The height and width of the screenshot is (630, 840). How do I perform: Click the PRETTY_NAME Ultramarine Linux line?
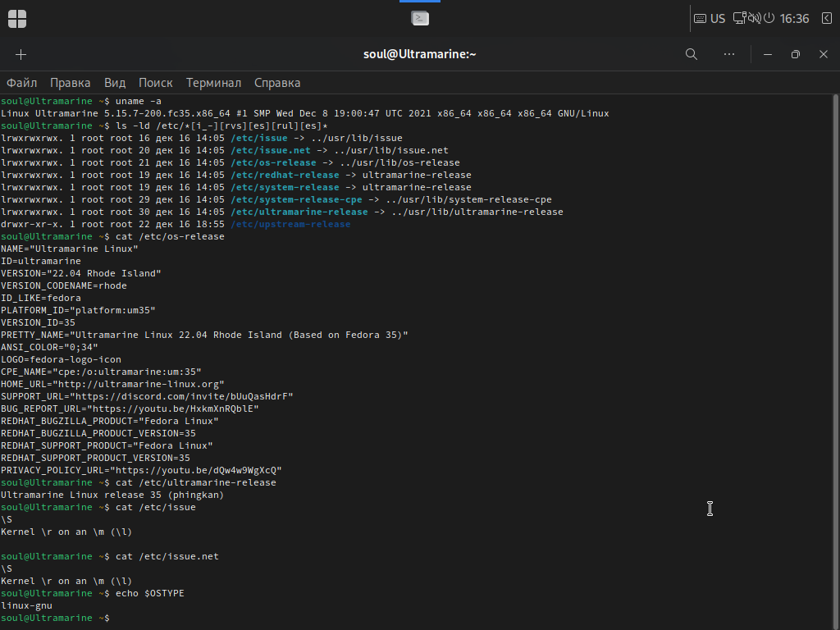click(204, 336)
